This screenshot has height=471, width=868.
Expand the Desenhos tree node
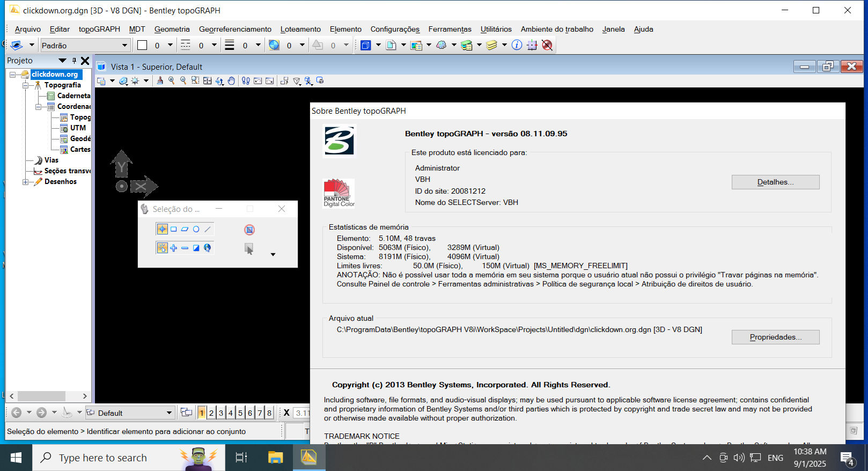coord(25,182)
